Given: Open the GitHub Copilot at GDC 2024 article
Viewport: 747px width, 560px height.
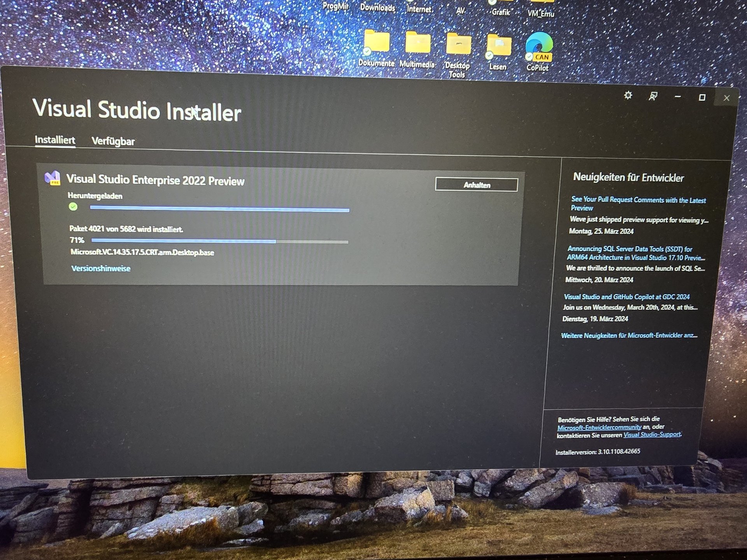Looking at the screenshot, I should [626, 297].
